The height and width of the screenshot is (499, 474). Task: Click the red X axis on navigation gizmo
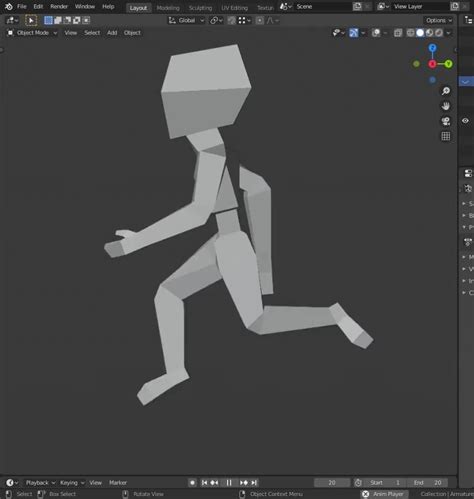click(x=432, y=64)
